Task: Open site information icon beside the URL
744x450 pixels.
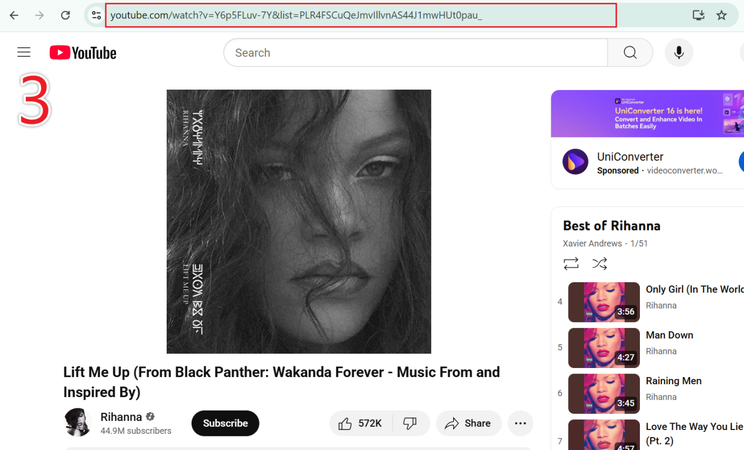Action: (x=96, y=15)
